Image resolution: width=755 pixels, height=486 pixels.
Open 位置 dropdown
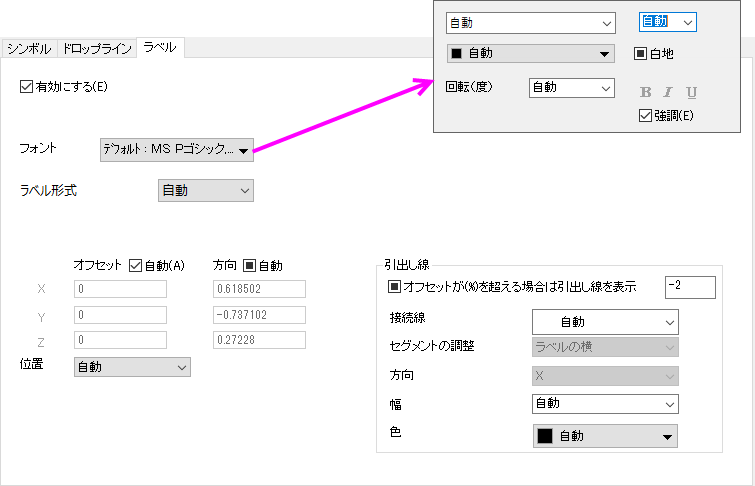point(132,367)
